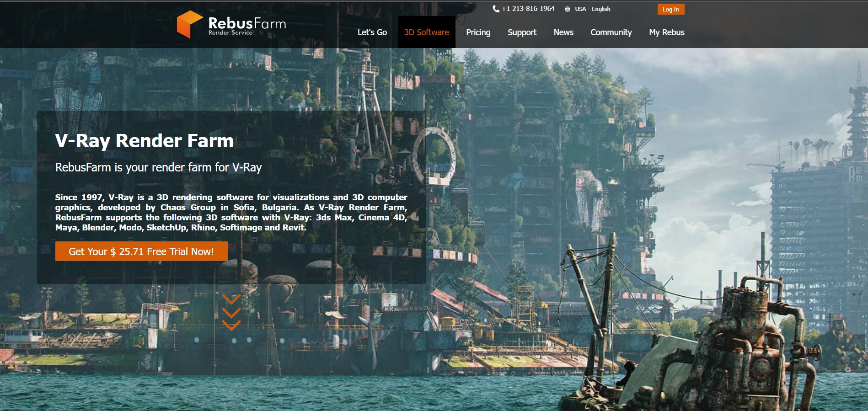Click the orange RebusFarm cube logo
Image resolution: width=868 pixels, height=411 pixels.
click(189, 24)
